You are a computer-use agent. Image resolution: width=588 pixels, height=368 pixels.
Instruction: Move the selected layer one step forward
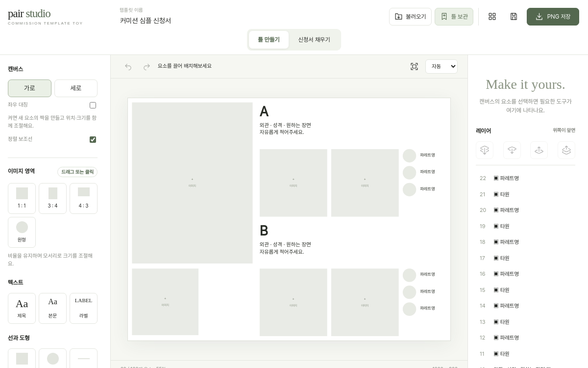coord(539,150)
